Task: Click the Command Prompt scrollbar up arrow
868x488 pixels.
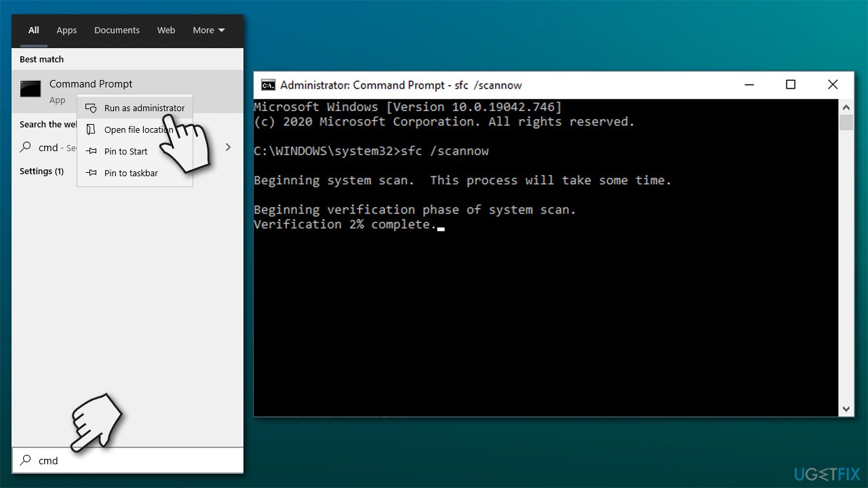Action: coord(846,107)
